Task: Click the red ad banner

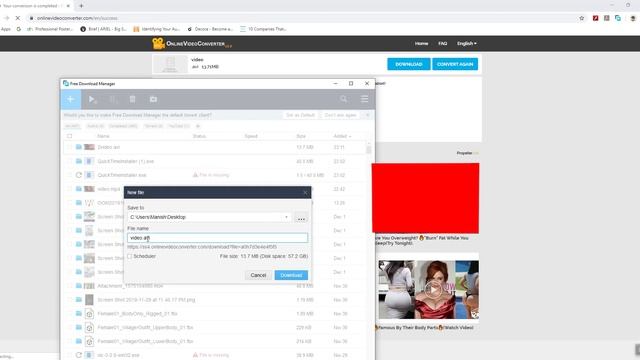Action: 425,198
